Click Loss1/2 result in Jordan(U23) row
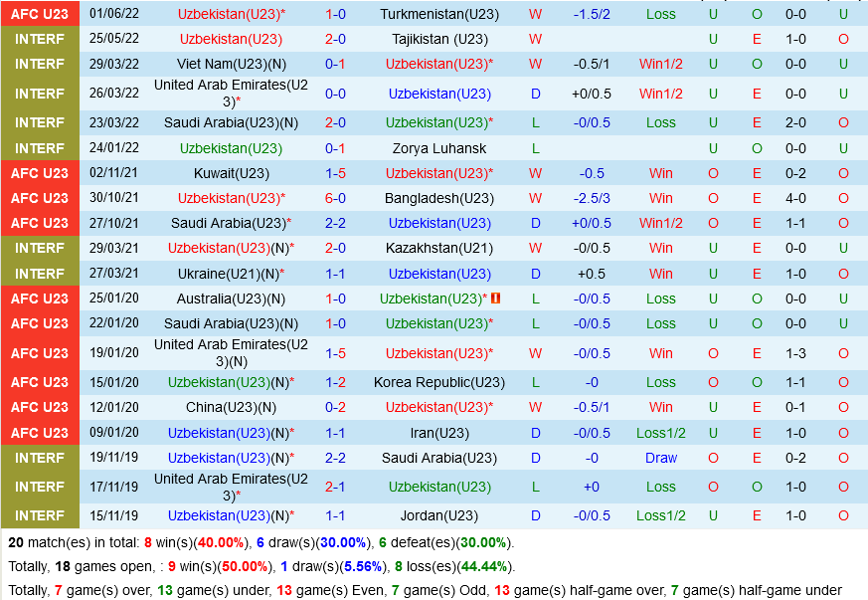The width and height of the screenshot is (868, 600). (661, 515)
